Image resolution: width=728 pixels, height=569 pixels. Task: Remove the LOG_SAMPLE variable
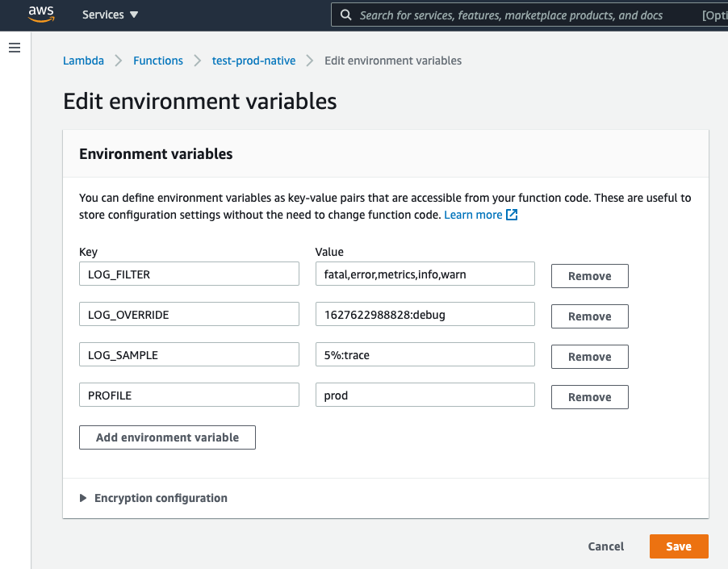pos(589,357)
